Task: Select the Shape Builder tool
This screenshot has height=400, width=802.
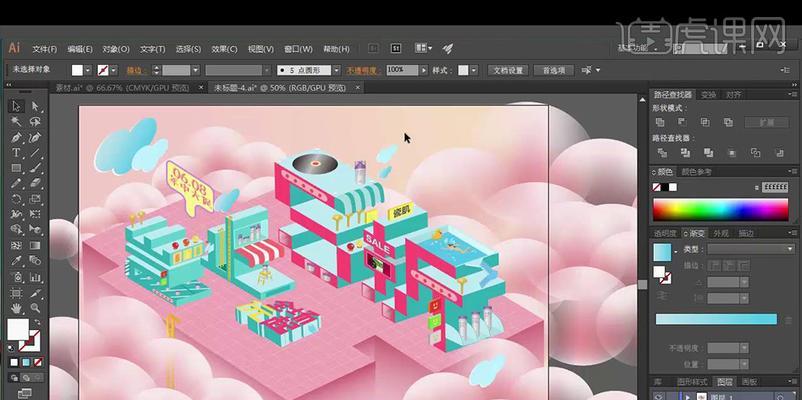Action: point(16,229)
